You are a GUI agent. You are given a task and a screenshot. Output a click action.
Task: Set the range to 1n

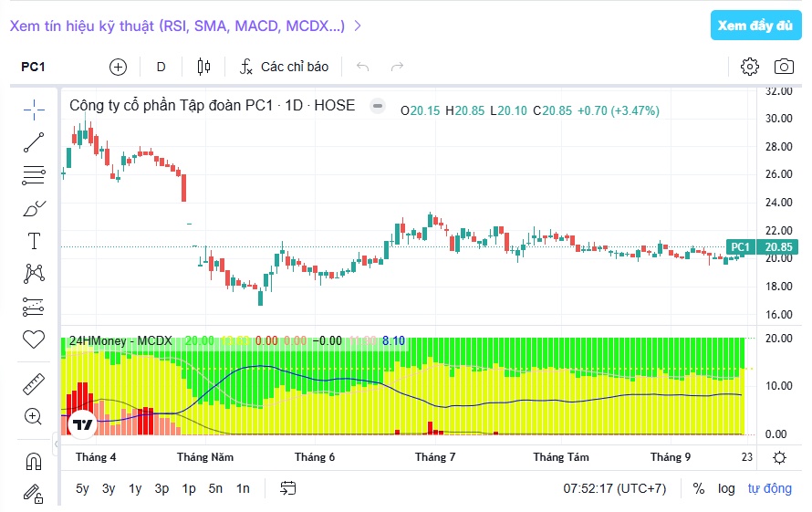243,488
